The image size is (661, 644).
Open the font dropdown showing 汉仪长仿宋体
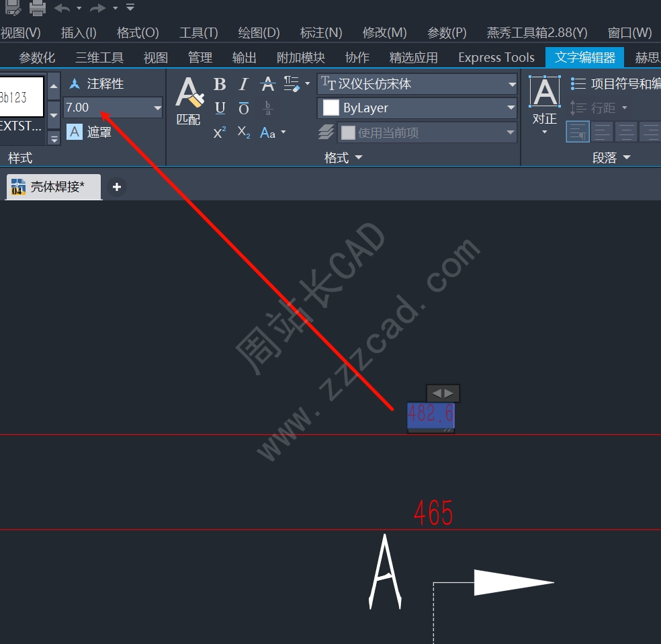[x=512, y=84]
